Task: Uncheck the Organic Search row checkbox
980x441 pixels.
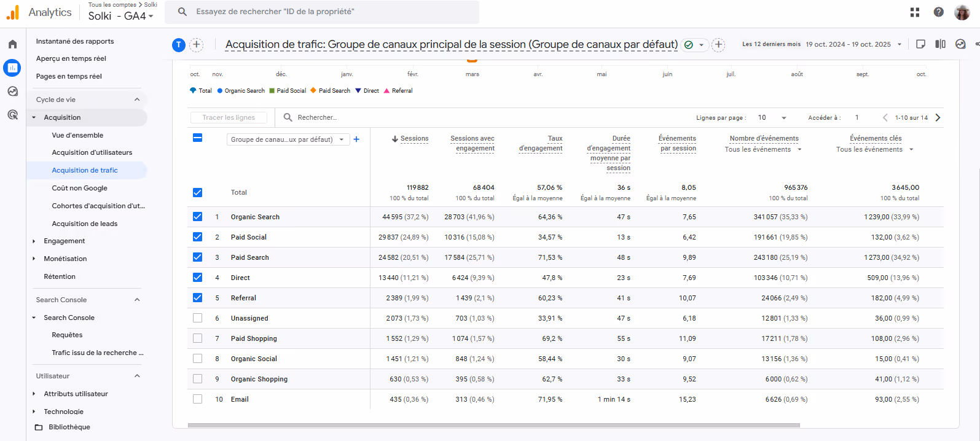Action: [197, 216]
